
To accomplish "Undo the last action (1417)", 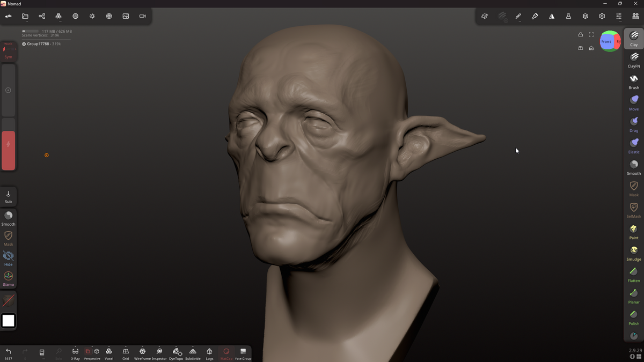I will point(9,353).
